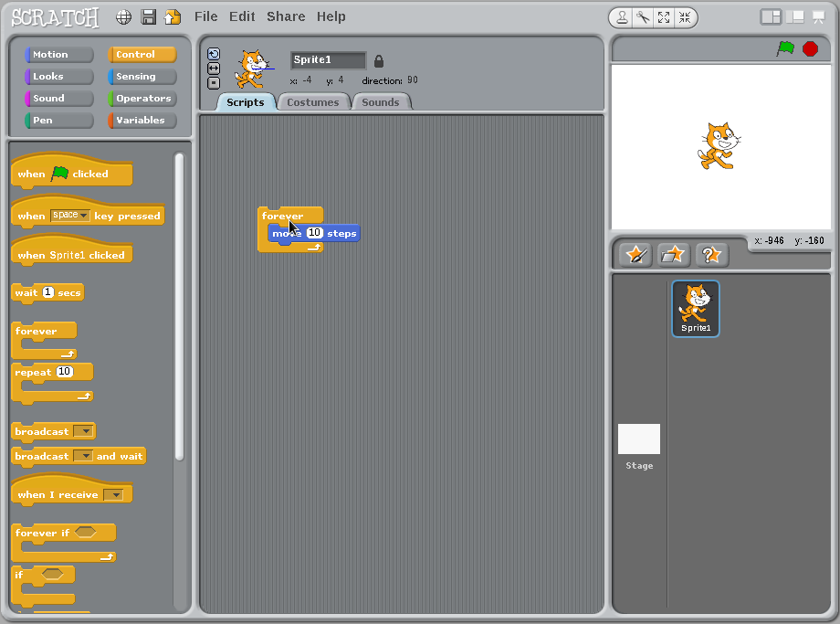Select Sprite1 thumbnail in sprite list

coord(696,309)
